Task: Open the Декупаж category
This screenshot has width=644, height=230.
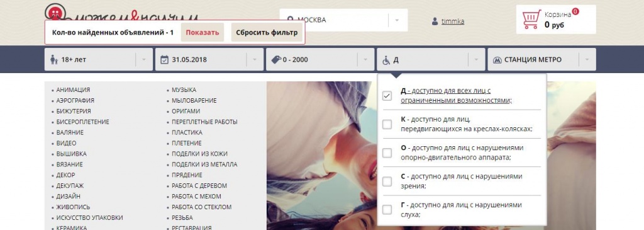Action: pos(70,185)
